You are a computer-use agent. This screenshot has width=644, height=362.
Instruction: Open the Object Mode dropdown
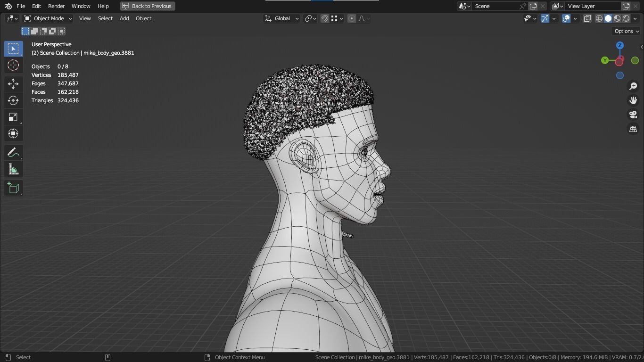[48, 18]
